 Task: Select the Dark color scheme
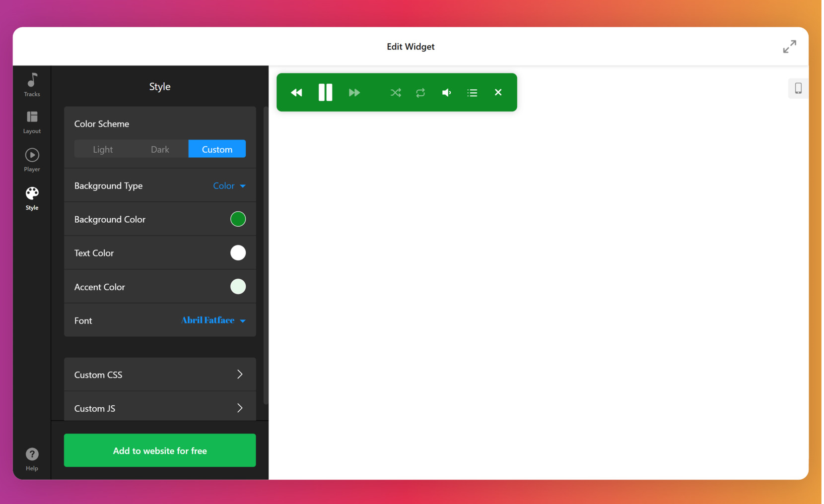(x=160, y=149)
